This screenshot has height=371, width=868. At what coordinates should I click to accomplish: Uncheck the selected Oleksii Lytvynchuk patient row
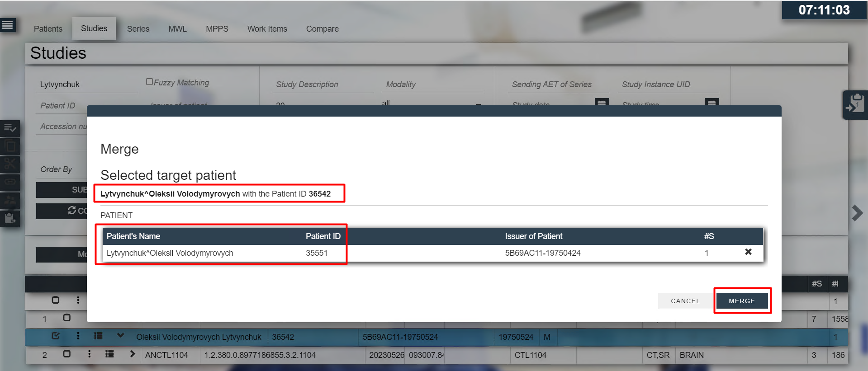[56, 336]
